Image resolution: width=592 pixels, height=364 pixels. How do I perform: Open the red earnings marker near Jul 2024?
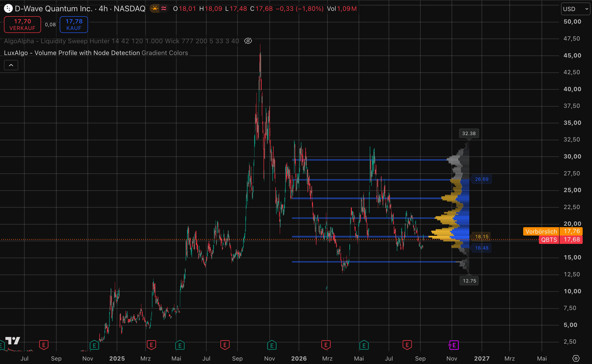(x=44, y=345)
